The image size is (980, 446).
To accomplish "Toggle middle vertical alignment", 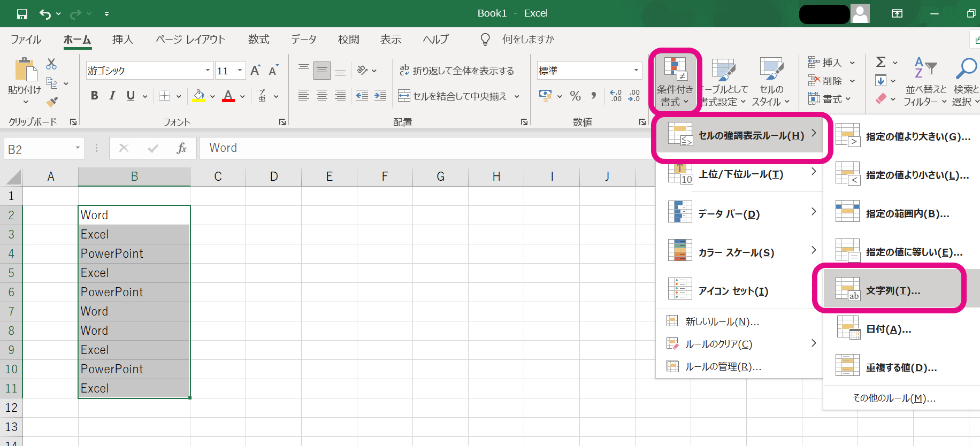I will 322,70.
